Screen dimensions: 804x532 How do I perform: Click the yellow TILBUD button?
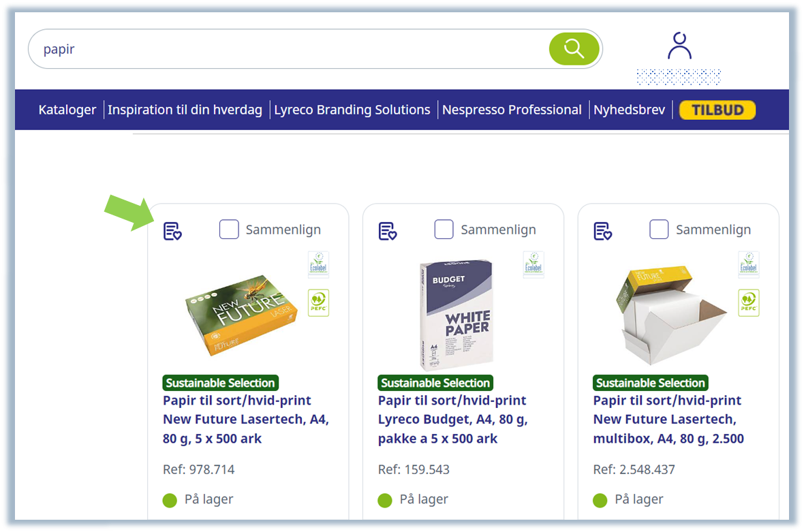point(717,110)
